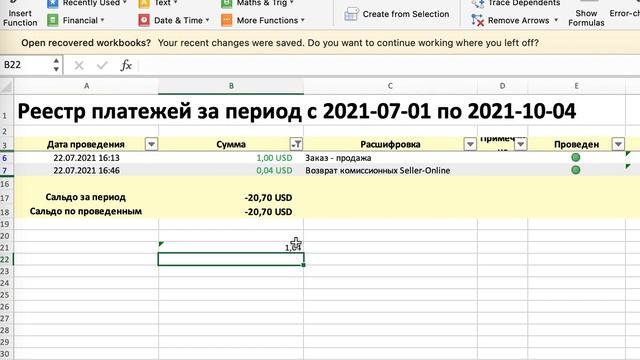640x360 pixels.
Task: Click cell B21 containing 1,04
Action: [x=231, y=247]
